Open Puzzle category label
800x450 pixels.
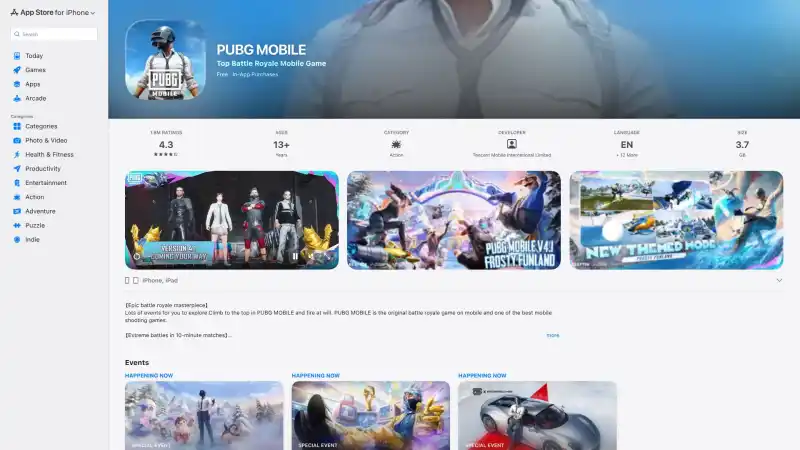tap(35, 225)
